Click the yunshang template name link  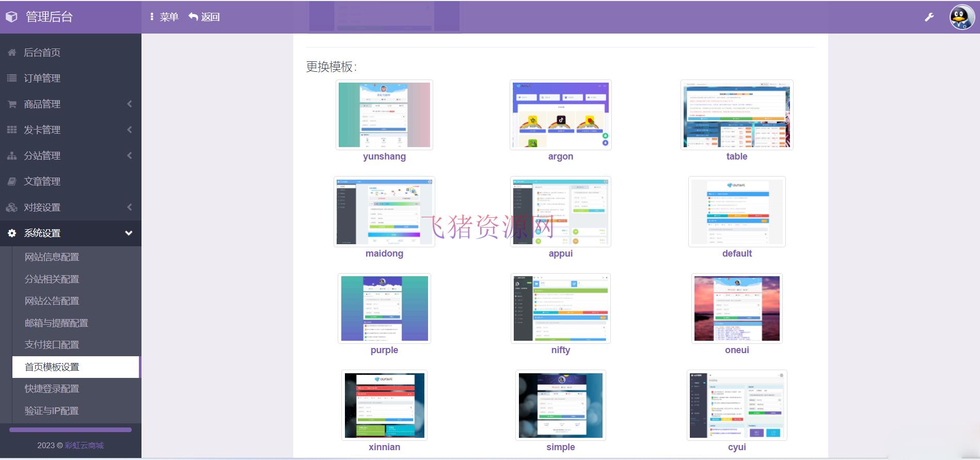point(384,156)
